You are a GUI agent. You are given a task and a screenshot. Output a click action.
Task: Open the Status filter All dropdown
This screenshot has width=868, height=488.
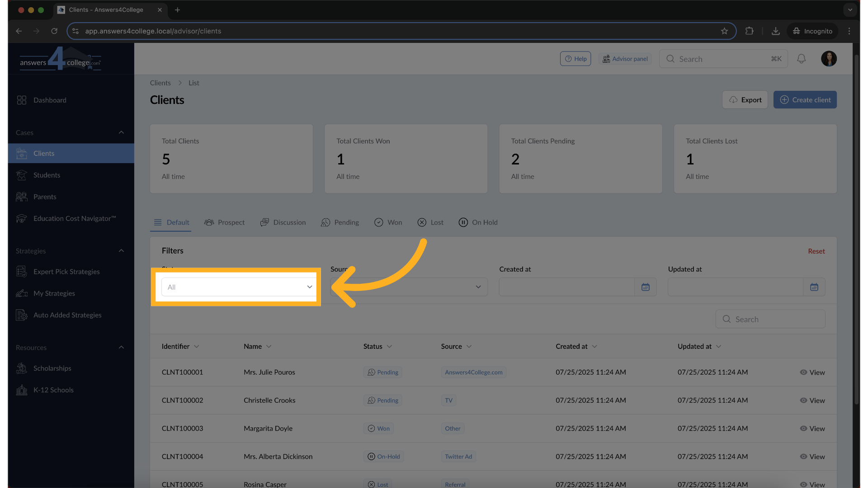pyautogui.click(x=238, y=286)
